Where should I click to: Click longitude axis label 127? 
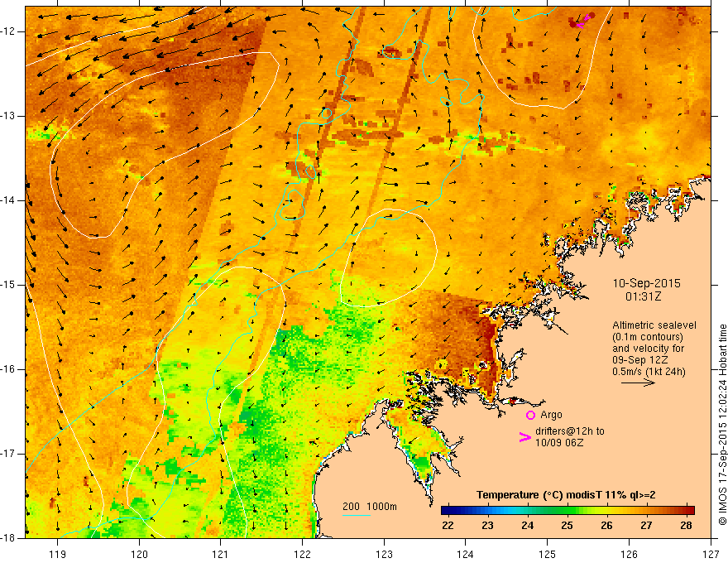pos(711,554)
